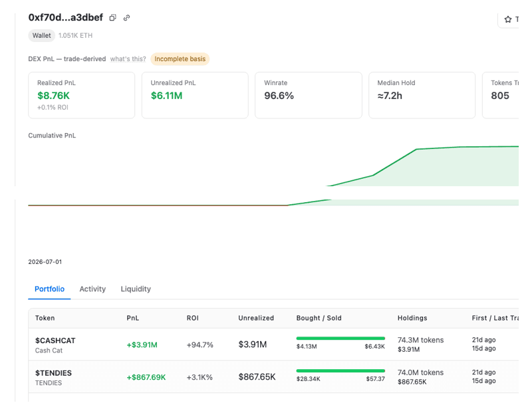Switch to the Portfolio tab
Image resolution: width=532 pixels, height=415 pixels.
point(49,289)
